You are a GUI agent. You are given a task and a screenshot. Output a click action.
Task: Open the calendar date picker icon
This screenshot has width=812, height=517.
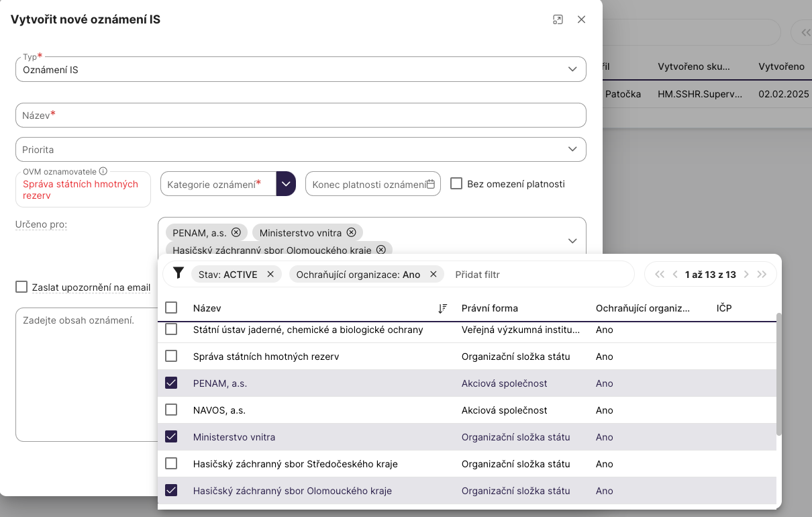[x=431, y=184]
